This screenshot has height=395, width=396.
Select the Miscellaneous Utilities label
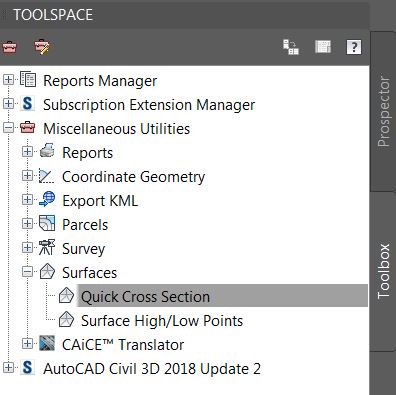click(117, 129)
